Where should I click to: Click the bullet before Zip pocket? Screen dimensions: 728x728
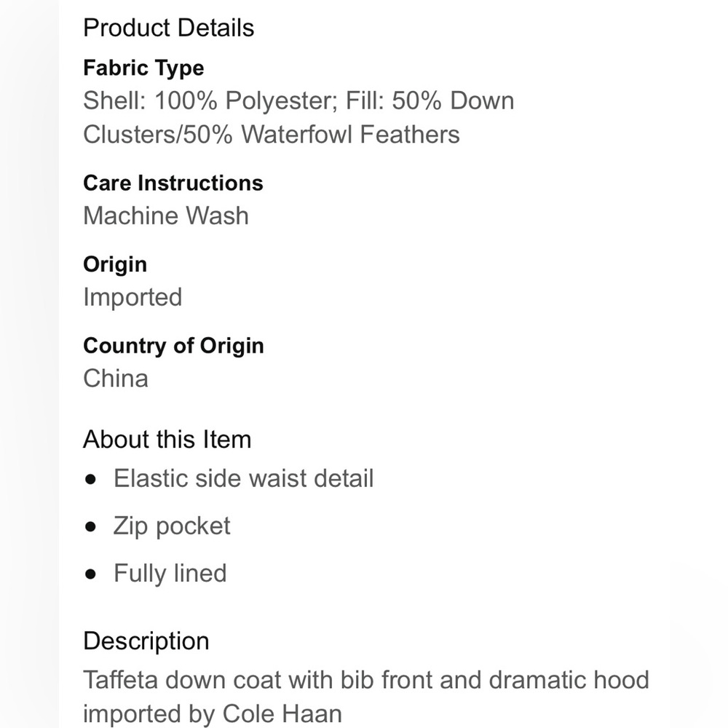coord(90,527)
